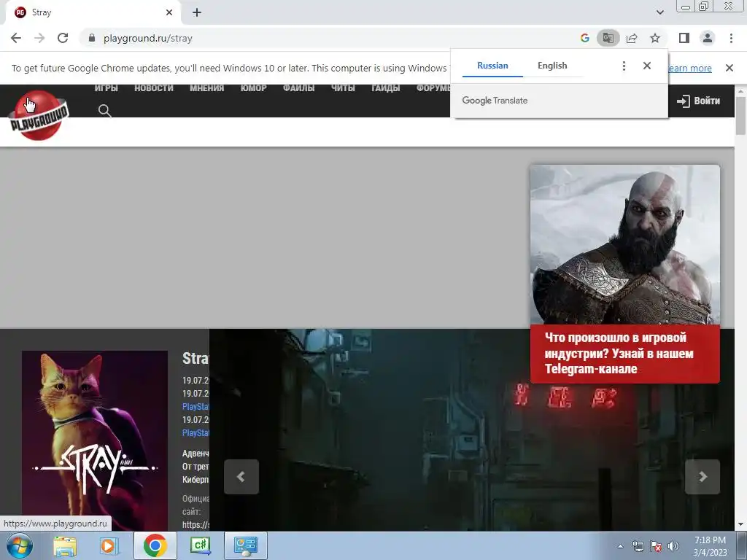
Task: Toggle the Translate page icon
Action: point(608,38)
